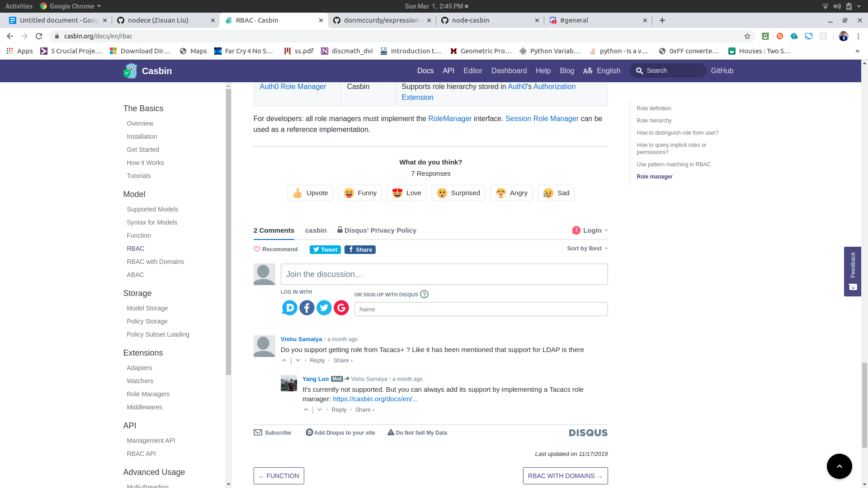Click the Love heart-eyes reaction
The height and width of the screenshot is (488, 868).
click(406, 193)
